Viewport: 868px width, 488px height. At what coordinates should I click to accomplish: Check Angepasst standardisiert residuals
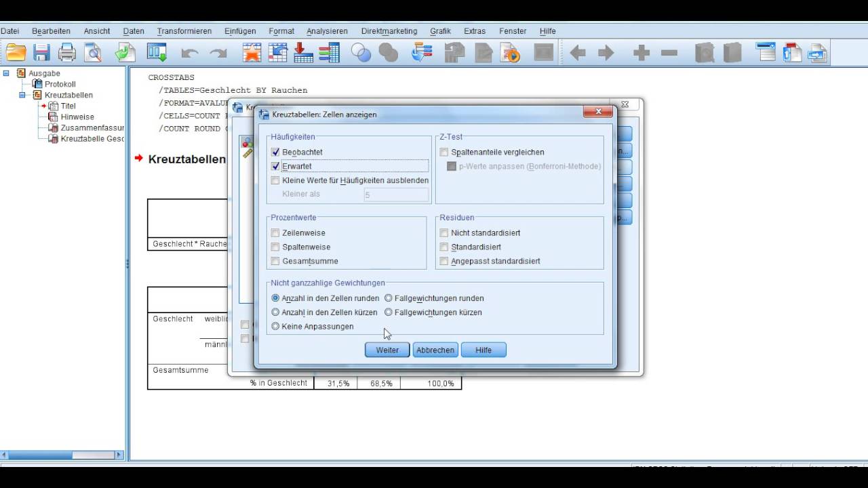pos(444,262)
